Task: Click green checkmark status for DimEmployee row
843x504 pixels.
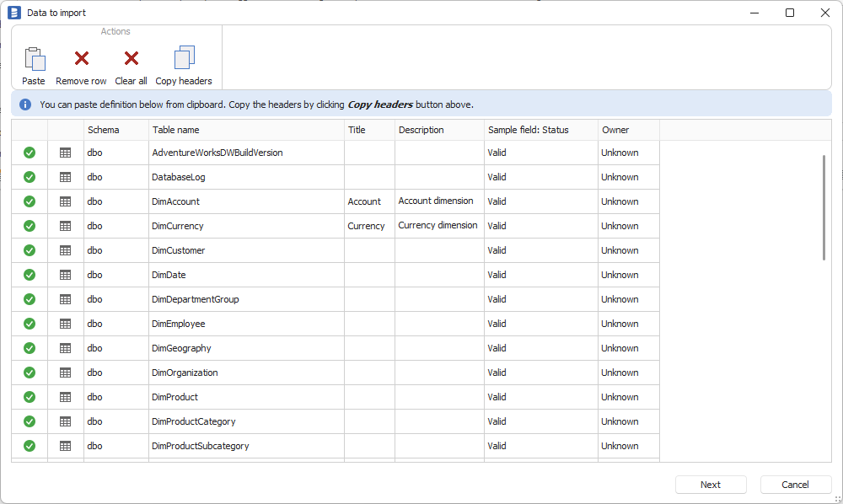Action: pos(30,324)
